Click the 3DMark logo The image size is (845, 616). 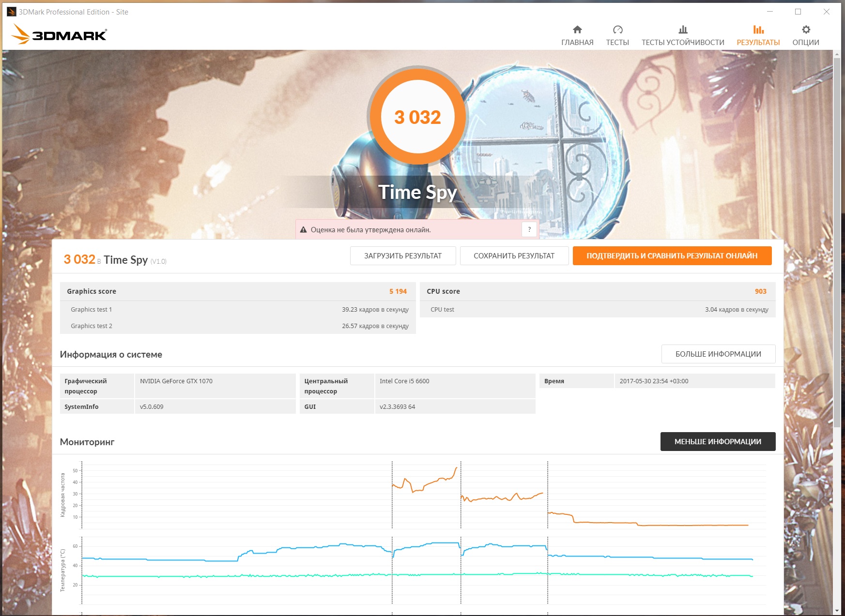(x=59, y=34)
